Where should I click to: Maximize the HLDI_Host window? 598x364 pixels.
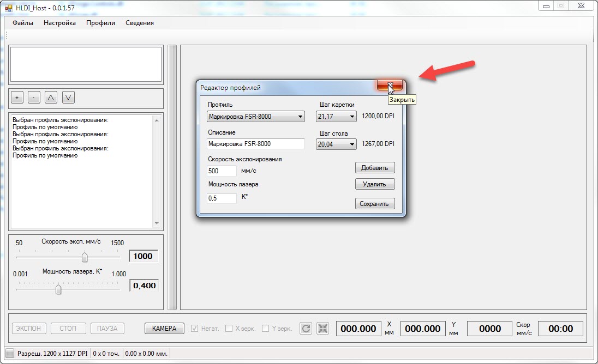(x=561, y=6)
